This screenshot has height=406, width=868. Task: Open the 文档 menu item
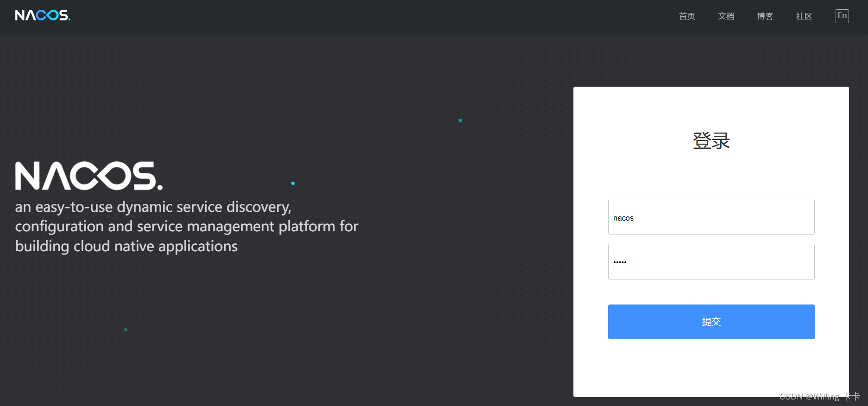[x=726, y=16]
